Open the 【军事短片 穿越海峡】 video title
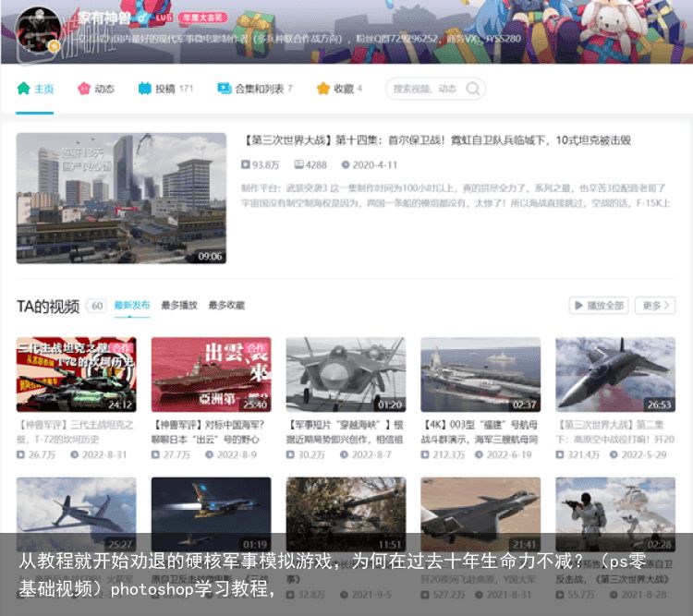 tap(345, 432)
